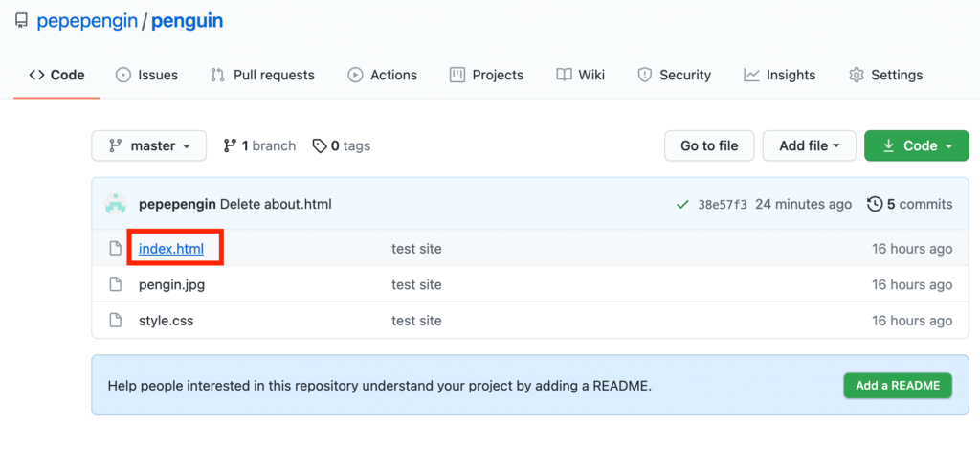Click the gear icon on Settings tab
Image resolution: width=980 pixels, height=469 pixels.
pyautogui.click(x=857, y=75)
